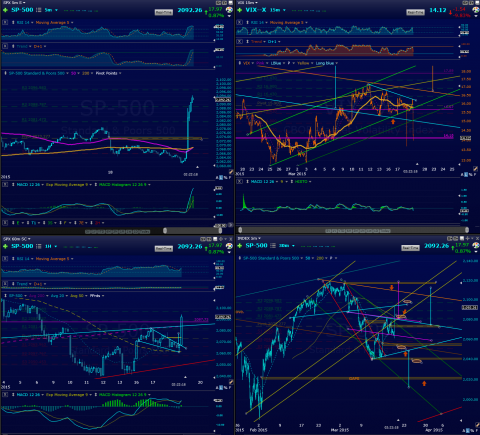480x435 pixels.
Task: Click green plus icon in SP-500 30m chart
Action: tap(239, 246)
